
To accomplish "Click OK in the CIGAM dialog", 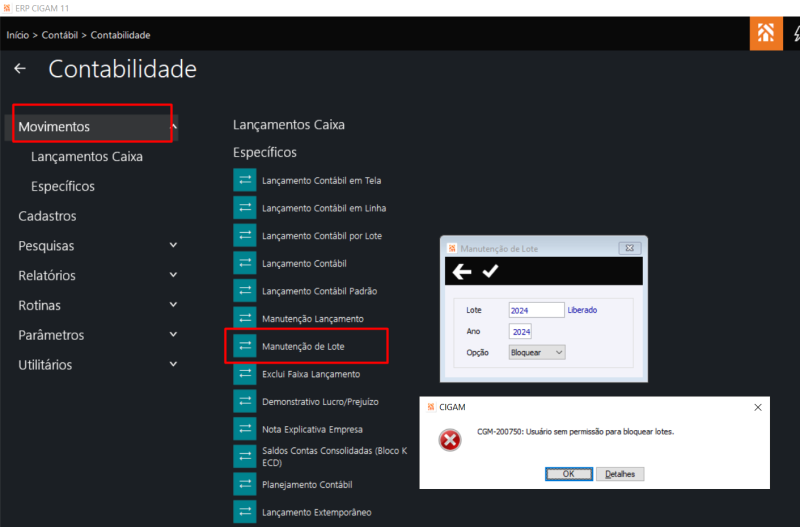I will point(569,474).
